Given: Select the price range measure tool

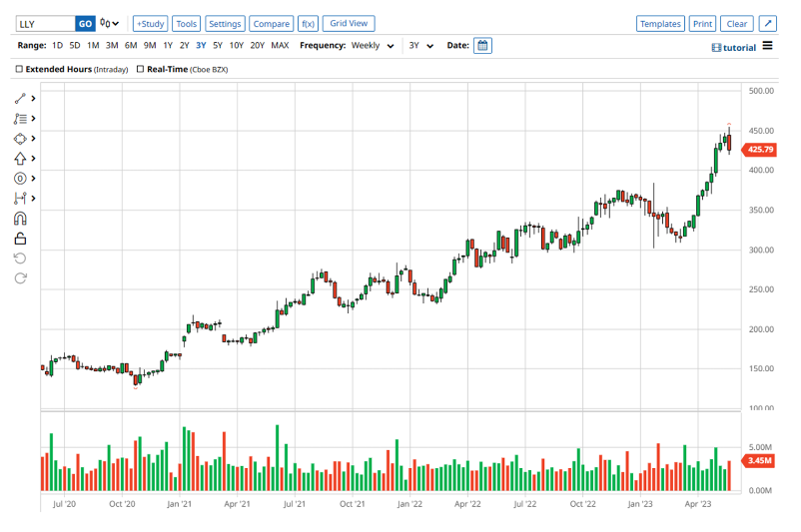Looking at the screenshot, I should 20,199.
